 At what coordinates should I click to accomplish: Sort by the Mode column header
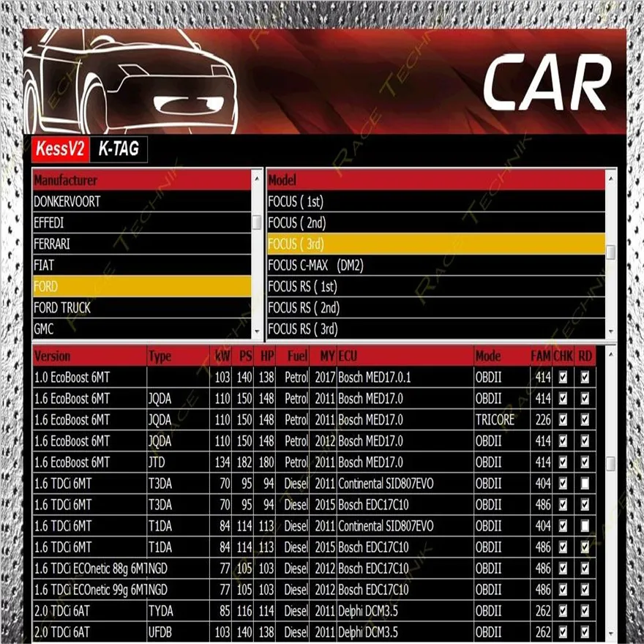pos(501,356)
